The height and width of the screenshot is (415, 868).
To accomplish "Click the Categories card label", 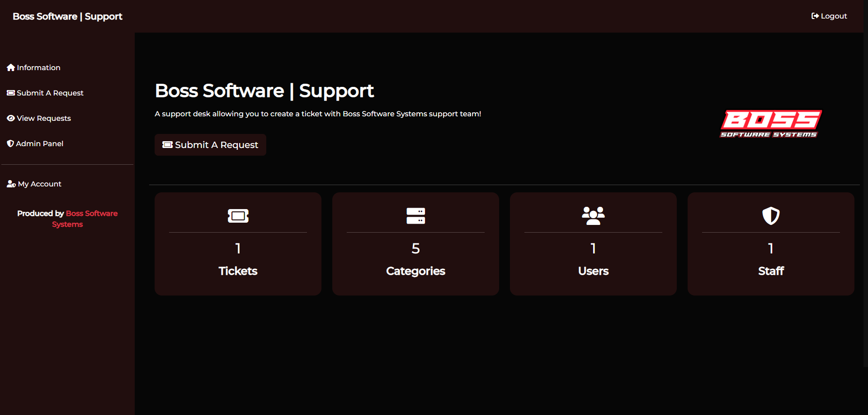I will (415, 271).
